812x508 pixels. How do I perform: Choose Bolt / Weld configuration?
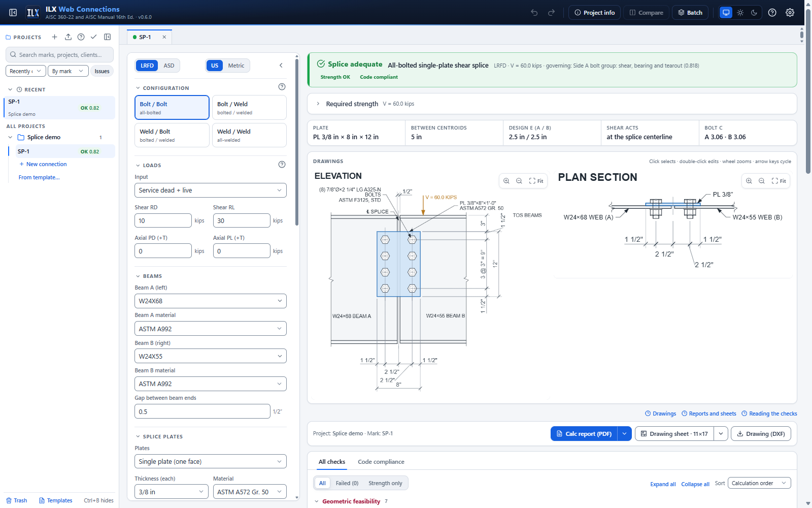[x=249, y=108]
